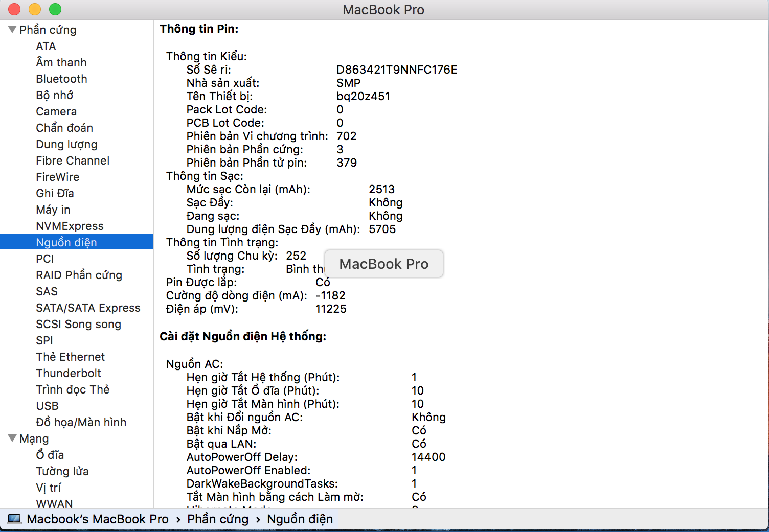Open the Thunderbolt hardware entry
Screen dimensions: 769x532
pyautogui.click(x=69, y=373)
